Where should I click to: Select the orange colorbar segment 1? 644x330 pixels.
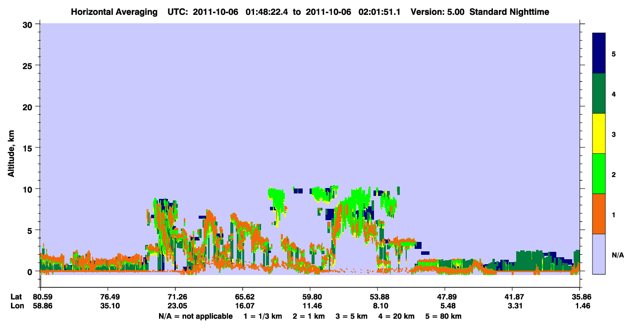599,214
